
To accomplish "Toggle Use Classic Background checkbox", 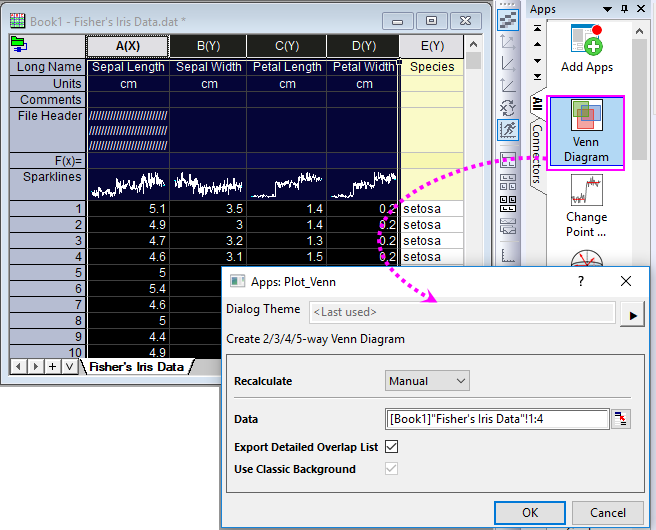I will (x=391, y=469).
